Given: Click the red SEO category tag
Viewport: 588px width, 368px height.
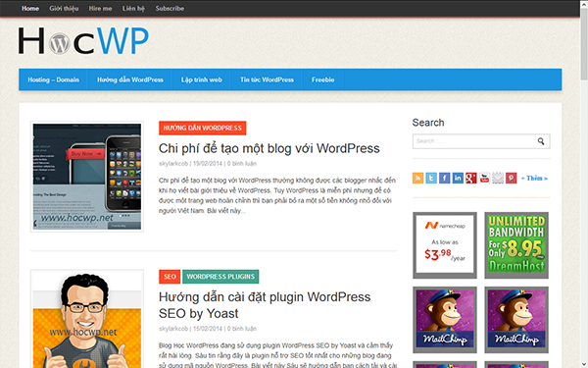Looking at the screenshot, I should 170,277.
